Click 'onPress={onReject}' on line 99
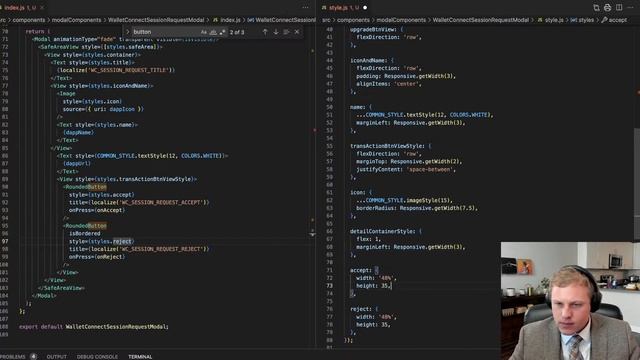This screenshot has width=640, height=360. (97, 257)
